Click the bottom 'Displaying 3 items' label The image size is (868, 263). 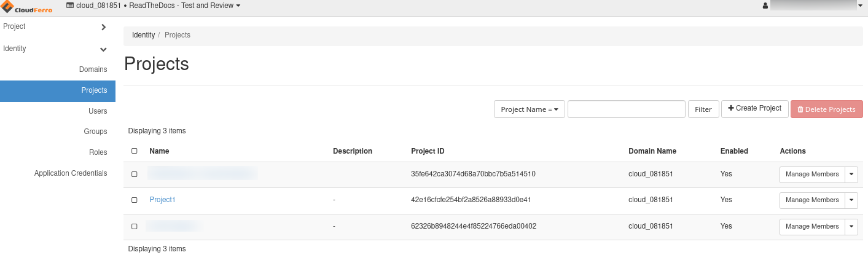click(x=157, y=249)
